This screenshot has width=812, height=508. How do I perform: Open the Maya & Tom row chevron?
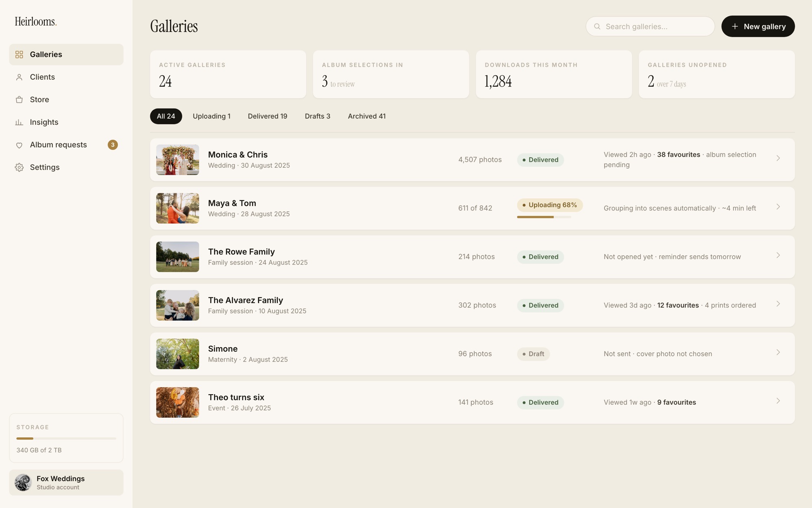[x=778, y=207]
